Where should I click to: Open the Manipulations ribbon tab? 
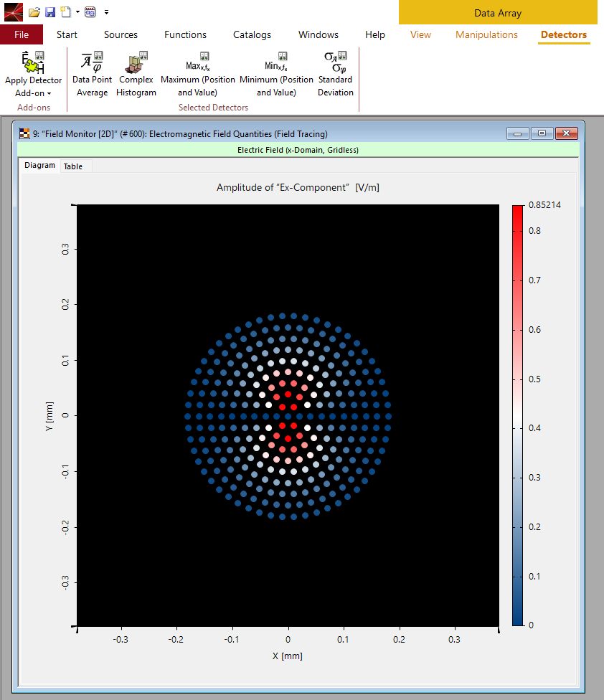[486, 34]
